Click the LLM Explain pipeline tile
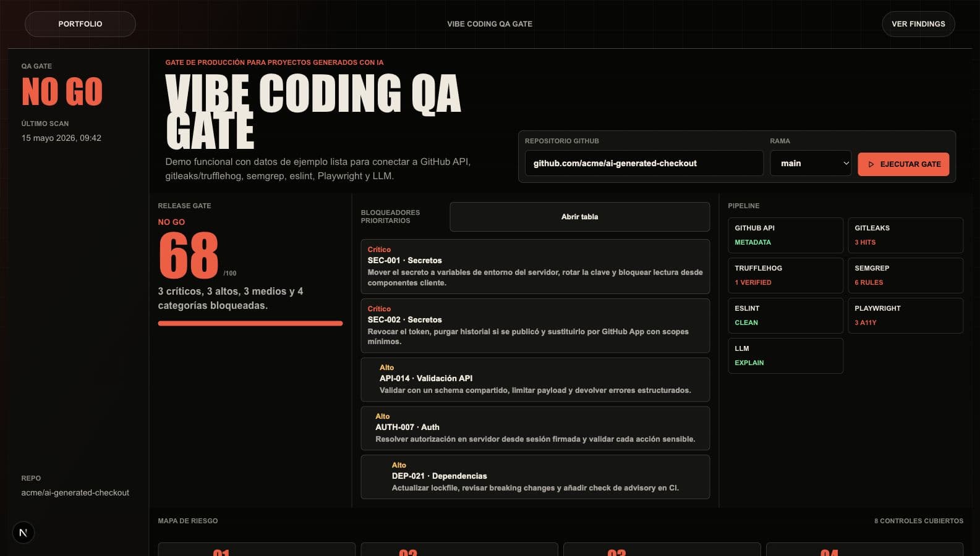This screenshot has width=980, height=556. tap(785, 356)
